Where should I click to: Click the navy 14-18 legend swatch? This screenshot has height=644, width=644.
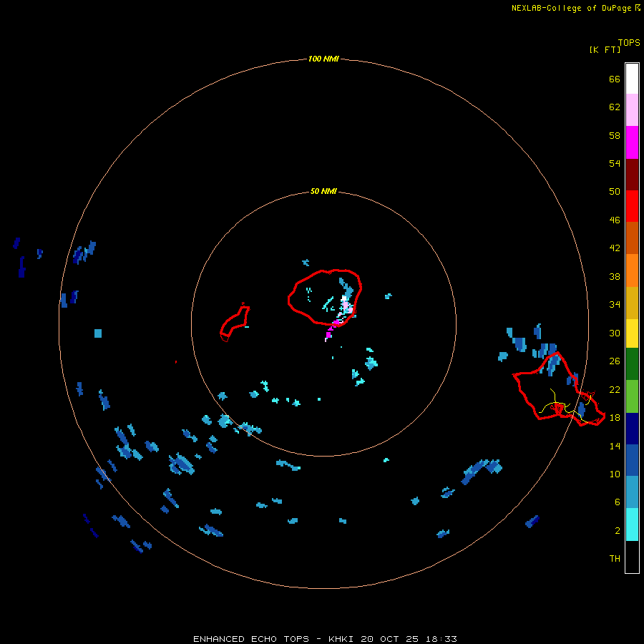coord(632,429)
